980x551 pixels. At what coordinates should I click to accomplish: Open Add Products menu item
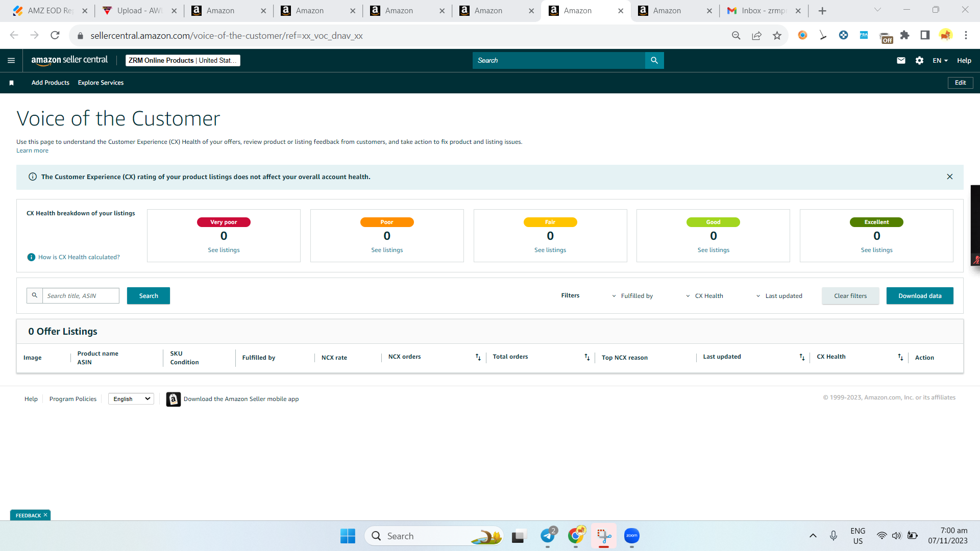50,83
